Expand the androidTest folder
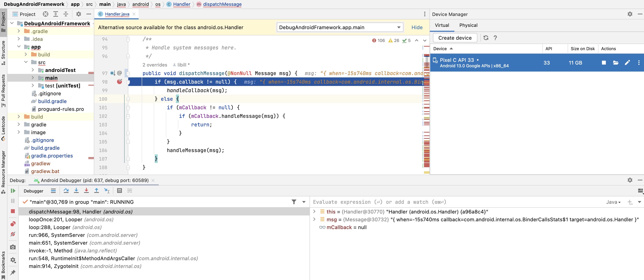 (x=33, y=70)
